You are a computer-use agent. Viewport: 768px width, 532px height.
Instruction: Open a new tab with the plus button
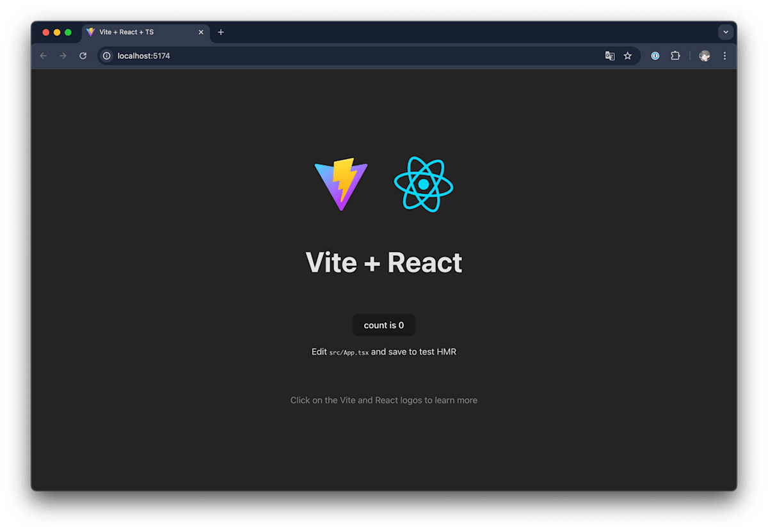221,32
